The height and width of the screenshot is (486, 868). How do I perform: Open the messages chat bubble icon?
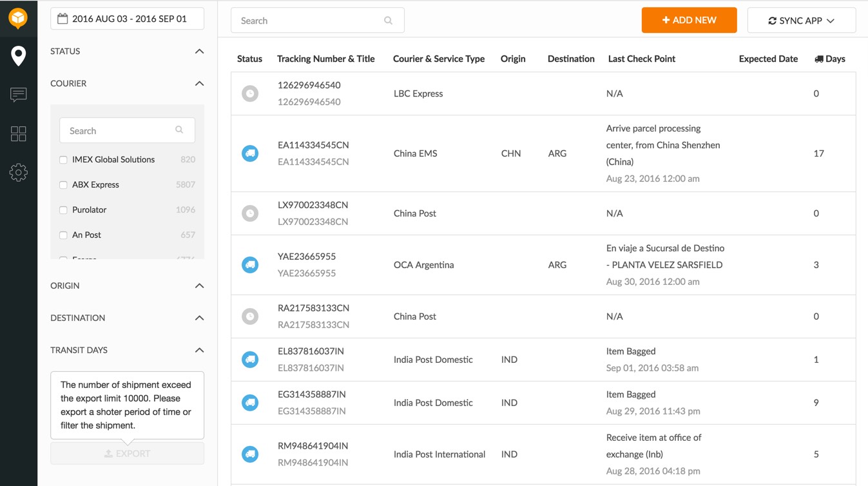(x=18, y=95)
